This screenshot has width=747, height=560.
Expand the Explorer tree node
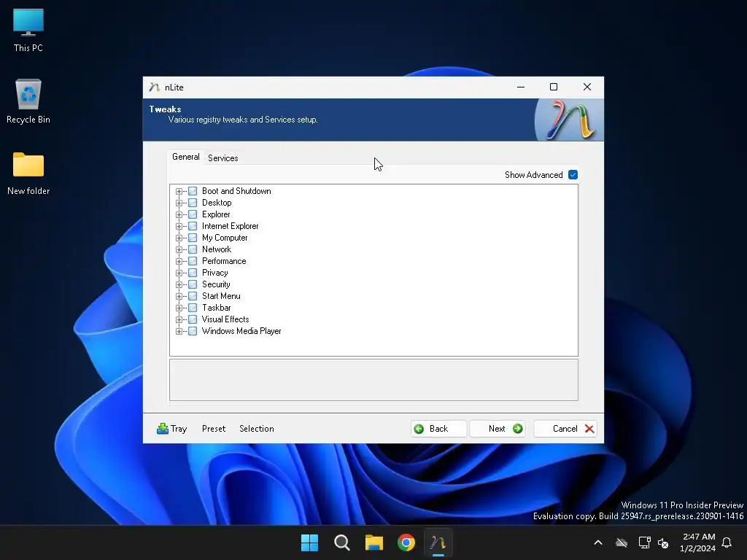tap(179, 215)
